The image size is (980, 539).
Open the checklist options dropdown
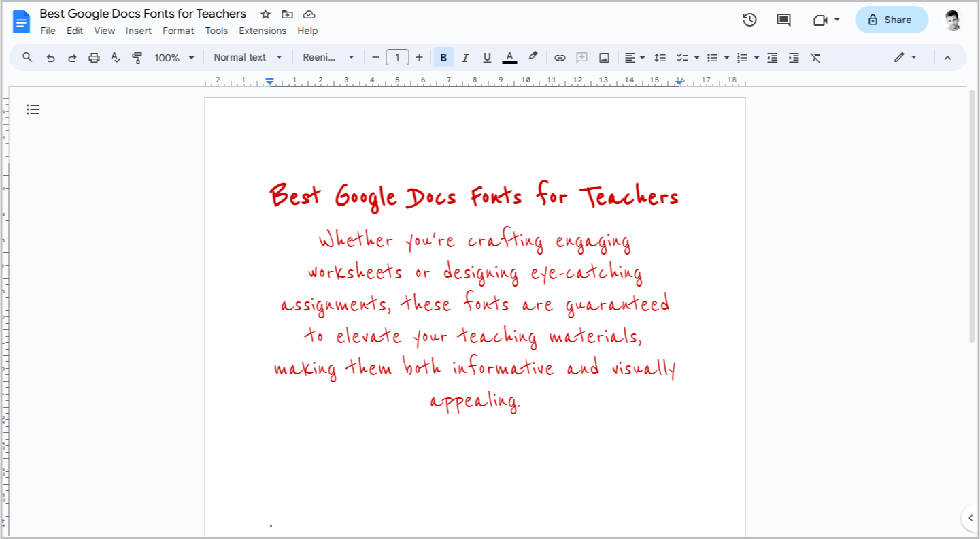point(696,57)
